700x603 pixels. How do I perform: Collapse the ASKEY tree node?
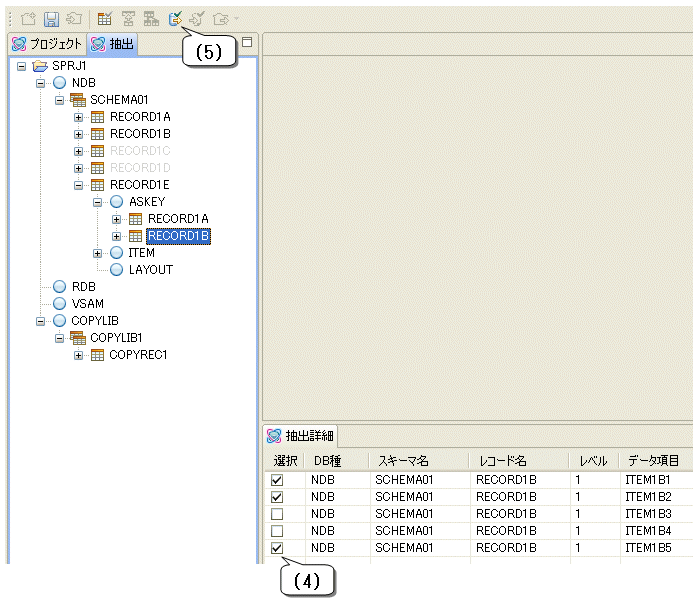98,202
